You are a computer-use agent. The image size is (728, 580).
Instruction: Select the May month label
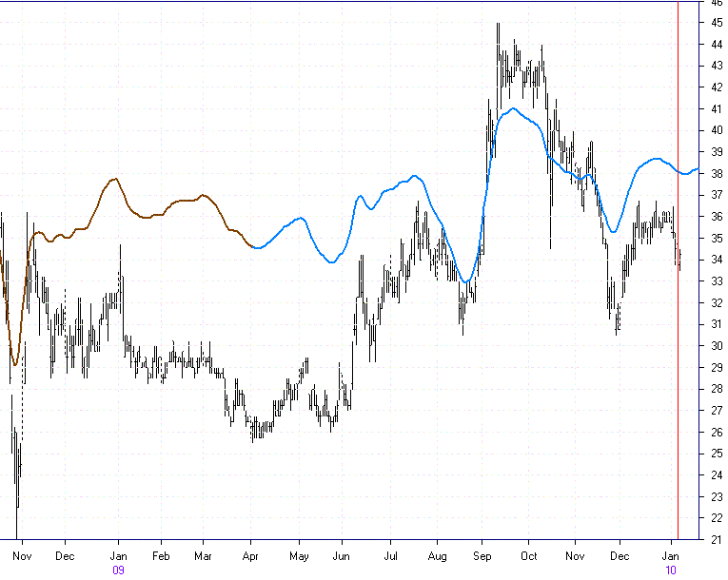coord(299,555)
